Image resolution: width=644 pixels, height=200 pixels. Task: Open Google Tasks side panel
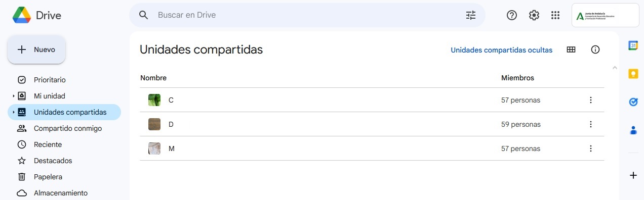coord(633,102)
